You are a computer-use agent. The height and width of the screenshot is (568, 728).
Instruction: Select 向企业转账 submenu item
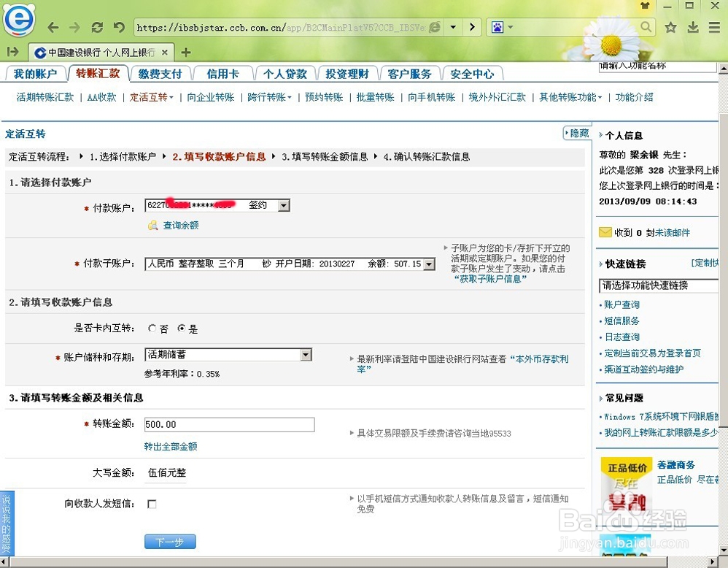211,97
